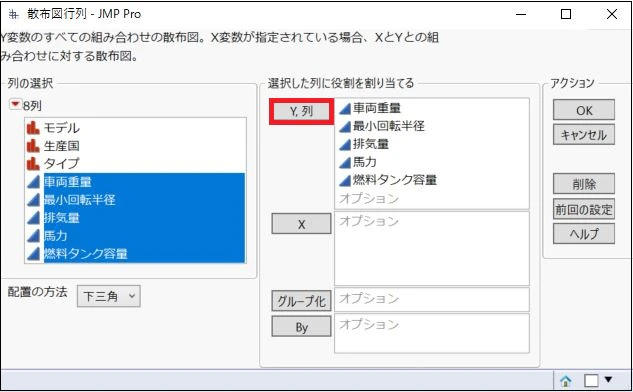Click the By オプション box
633x392 pixels.
tap(432, 333)
